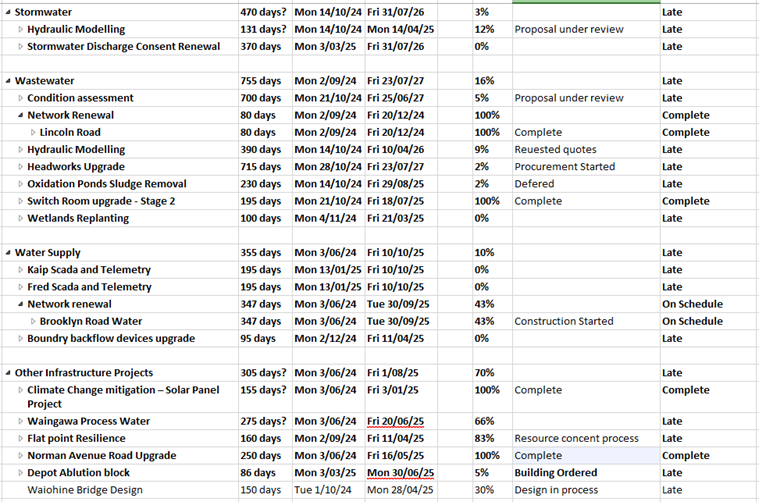Expand Headworks Upgrade task
Screen dimensions: 759x502
(x=20, y=167)
